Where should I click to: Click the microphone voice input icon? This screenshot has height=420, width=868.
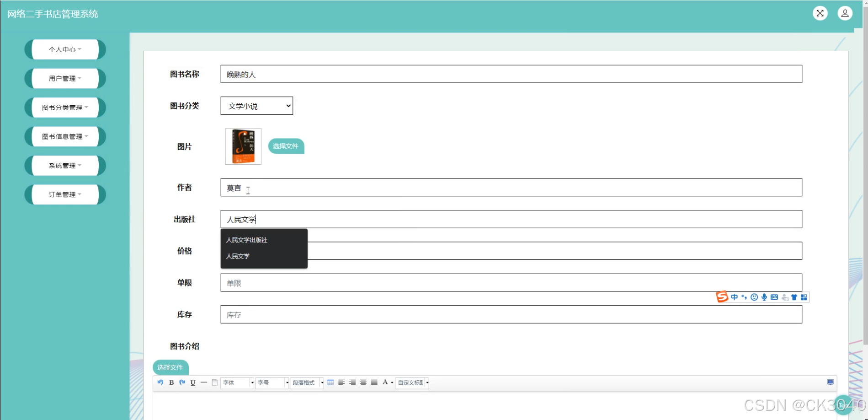pos(764,297)
